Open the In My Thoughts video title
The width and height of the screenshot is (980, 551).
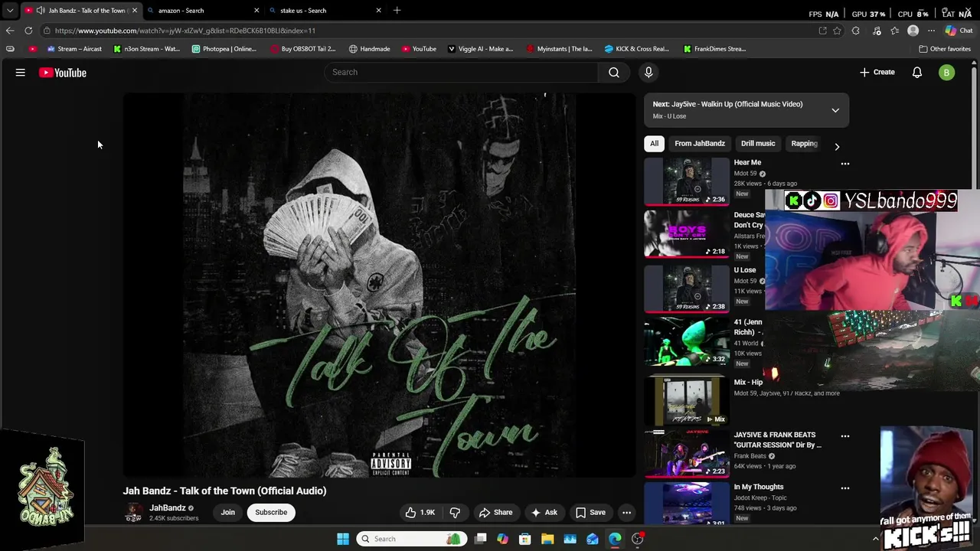click(759, 487)
